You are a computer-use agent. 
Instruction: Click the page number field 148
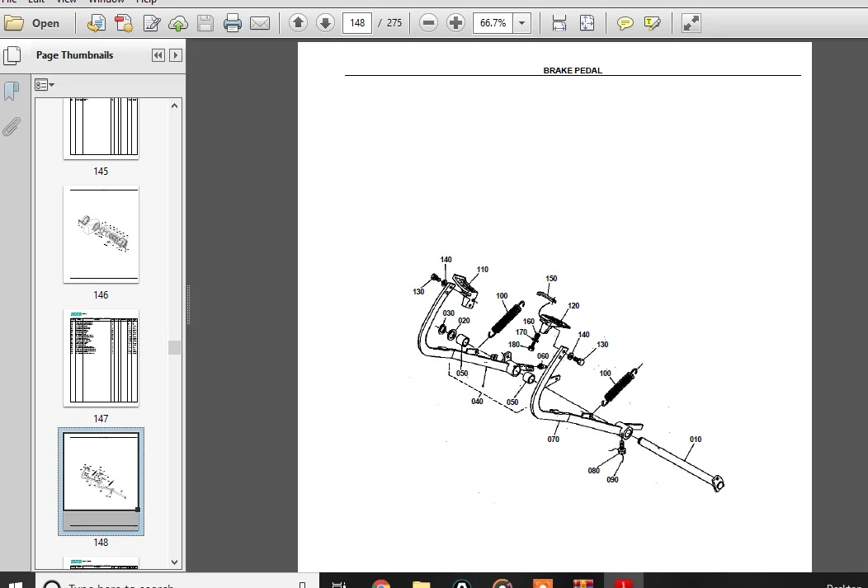[357, 23]
